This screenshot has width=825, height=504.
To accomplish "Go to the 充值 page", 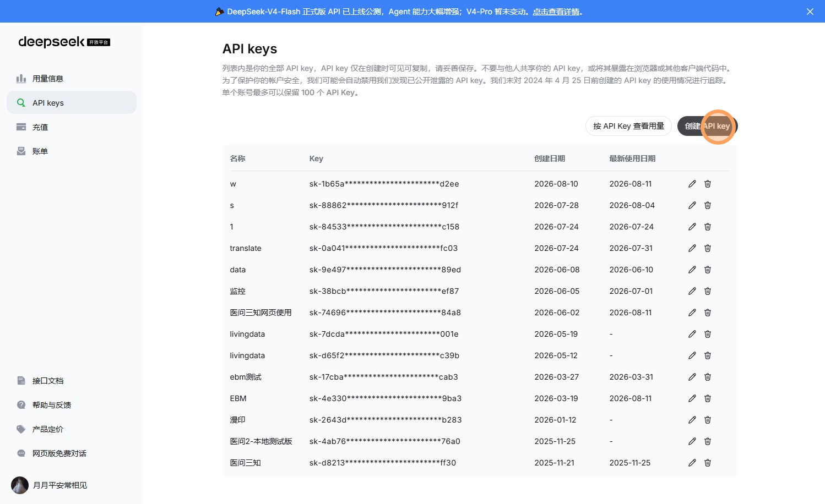I will click(72, 127).
